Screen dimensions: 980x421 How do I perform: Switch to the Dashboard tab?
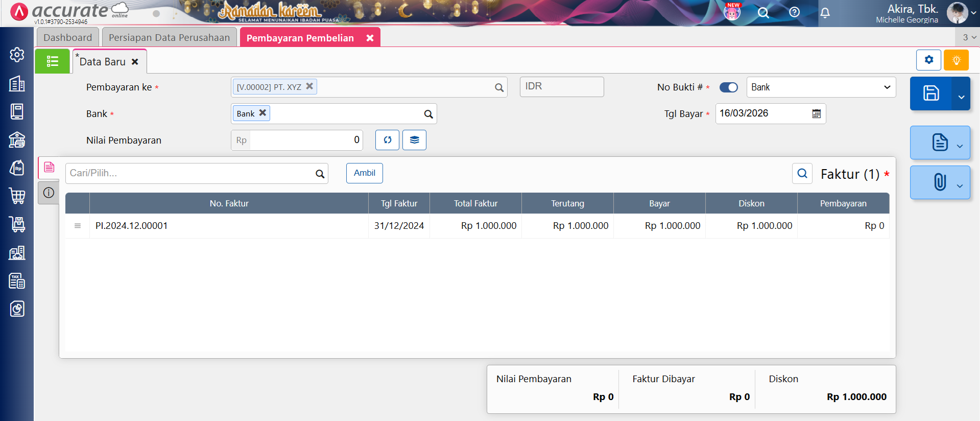[x=68, y=38]
